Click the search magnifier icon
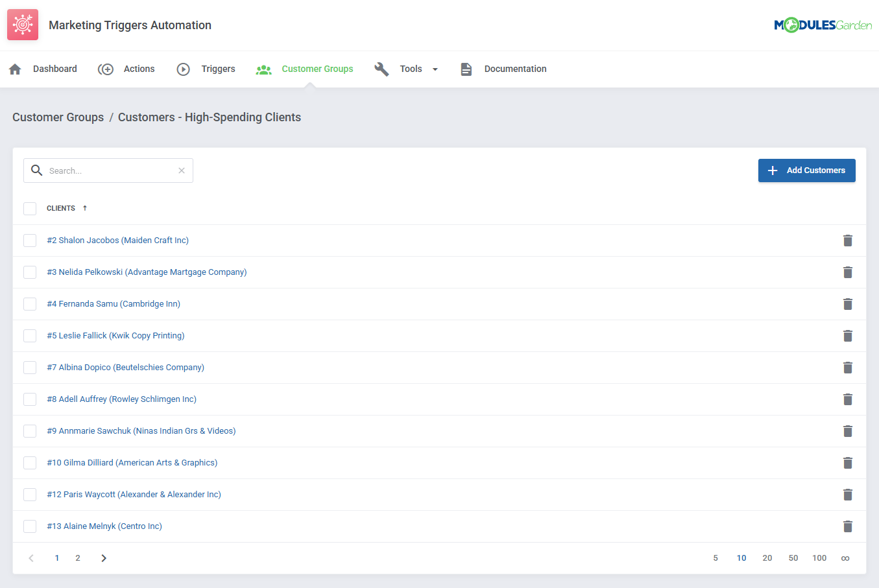 pyautogui.click(x=37, y=170)
